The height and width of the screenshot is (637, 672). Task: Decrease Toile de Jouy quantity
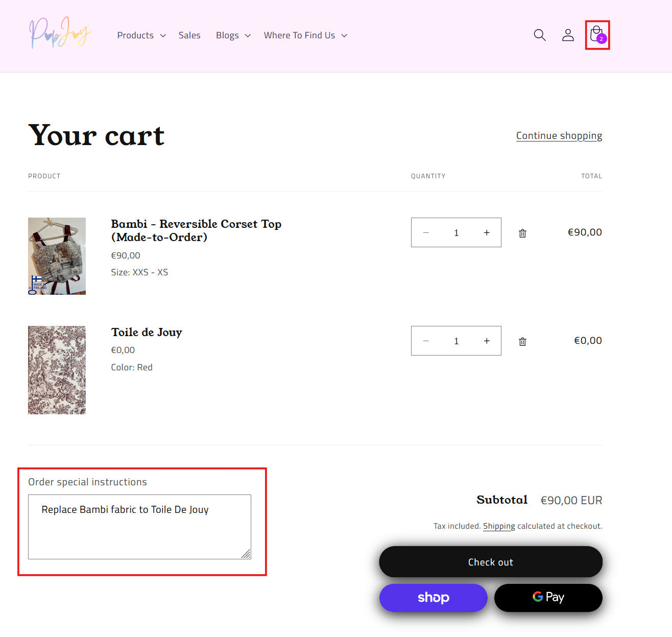(426, 341)
